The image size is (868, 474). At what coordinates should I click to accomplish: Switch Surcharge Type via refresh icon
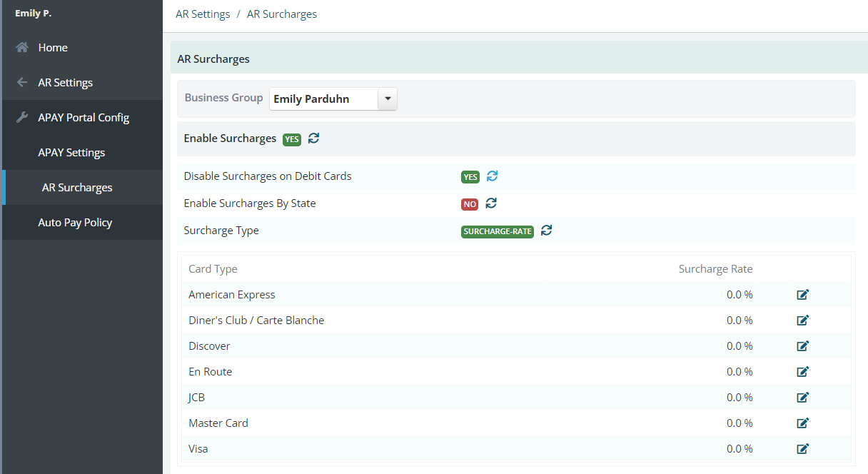[546, 231]
